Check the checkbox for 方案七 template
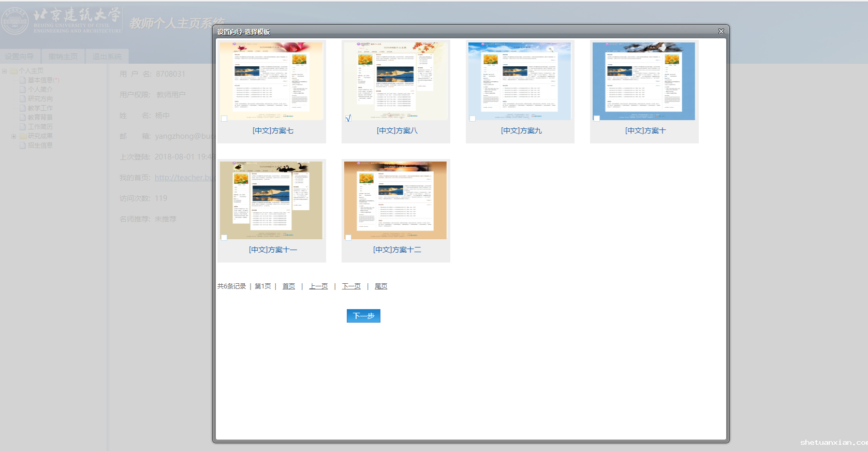This screenshot has width=868, height=451. 224,119
